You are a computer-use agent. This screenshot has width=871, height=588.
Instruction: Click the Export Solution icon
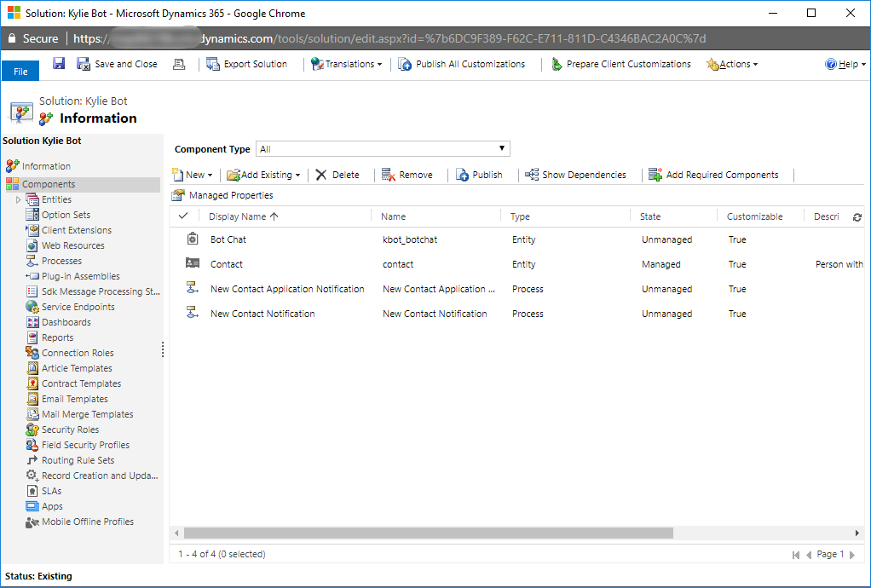coord(214,64)
